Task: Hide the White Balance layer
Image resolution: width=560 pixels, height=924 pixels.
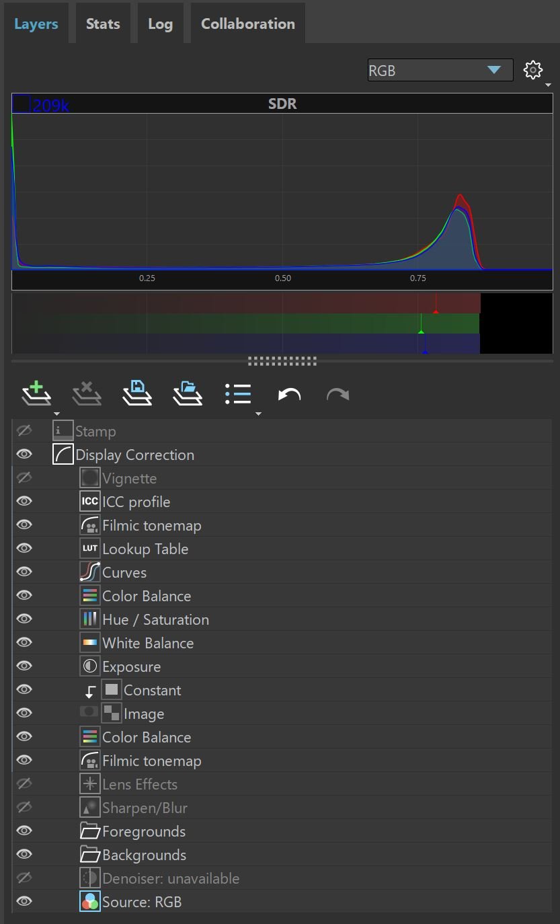Action: coord(24,643)
